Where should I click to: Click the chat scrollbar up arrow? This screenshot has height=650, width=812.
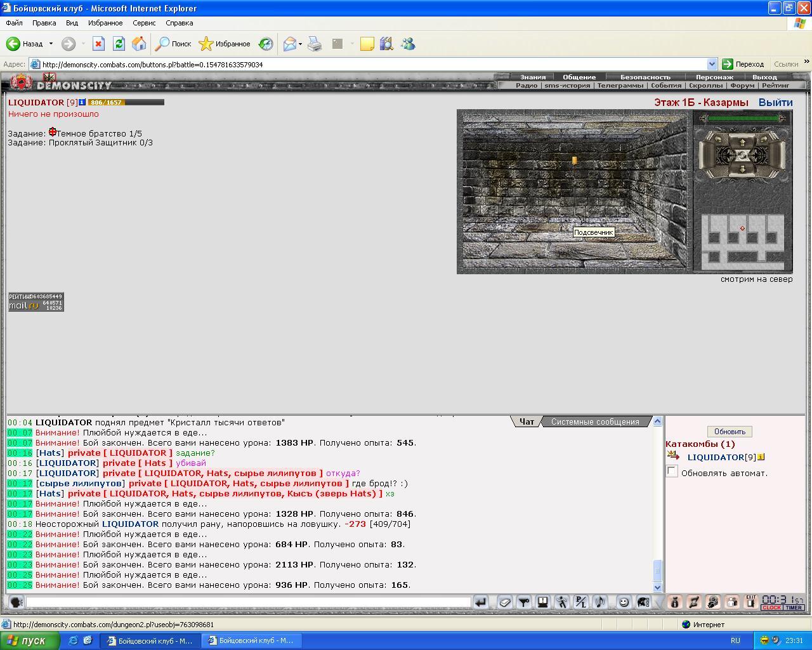click(658, 421)
